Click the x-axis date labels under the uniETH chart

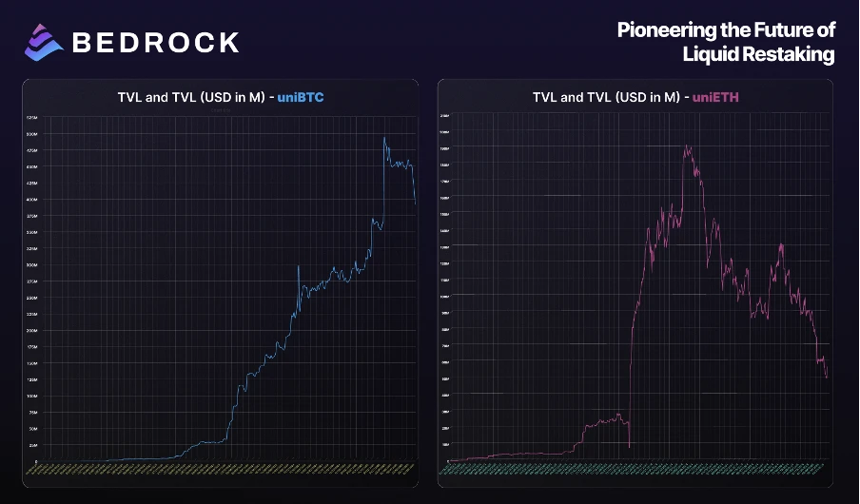[x=635, y=467]
